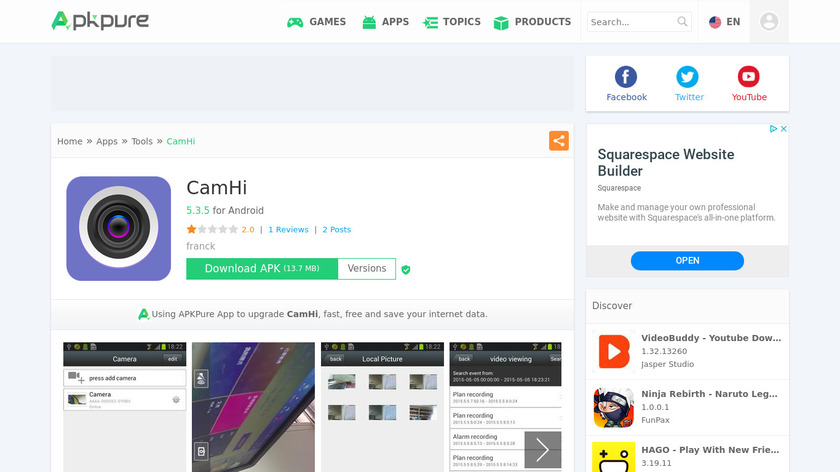Image resolution: width=840 pixels, height=472 pixels.
Task: Click the Topics icon
Action: click(x=430, y=23)
